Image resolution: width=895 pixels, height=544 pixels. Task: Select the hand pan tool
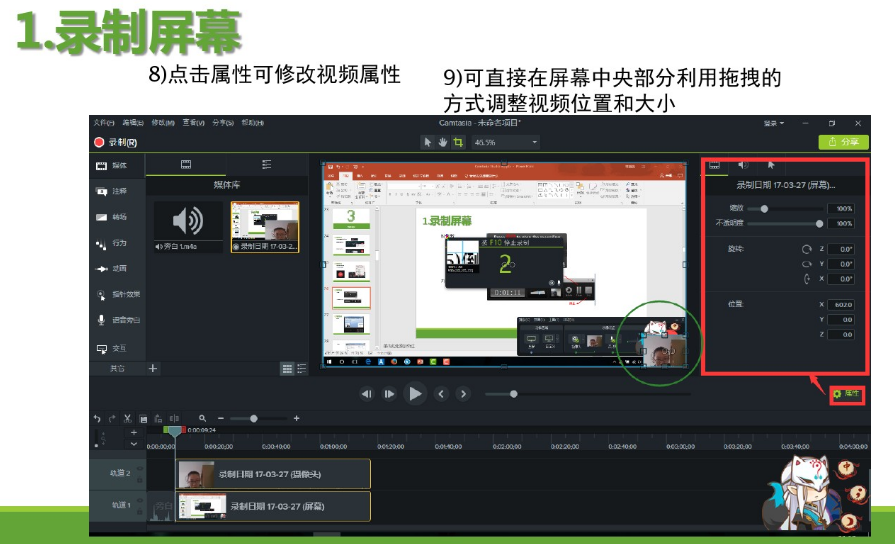442,142
